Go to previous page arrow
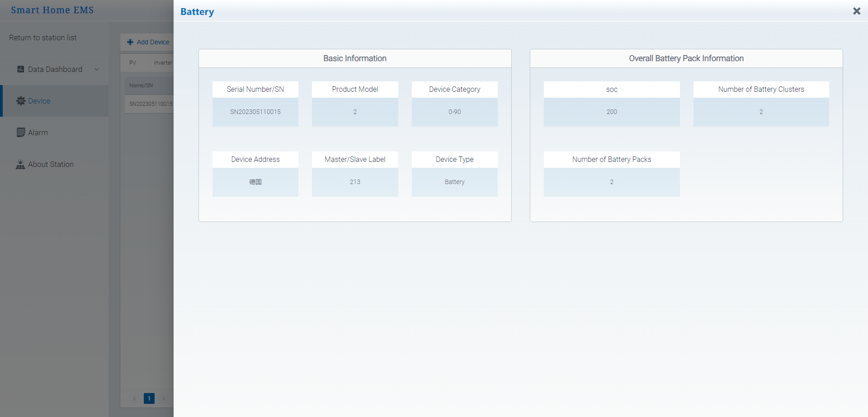 coord(134,398)
